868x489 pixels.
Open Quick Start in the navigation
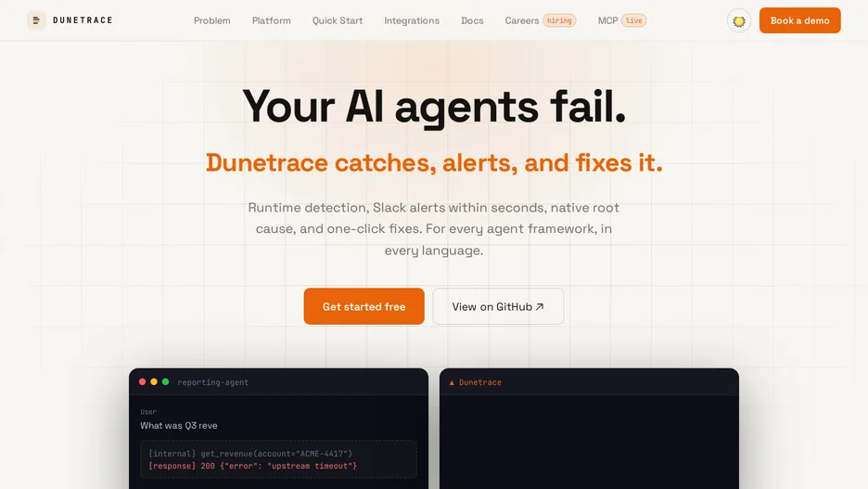(x=338, y=20)
